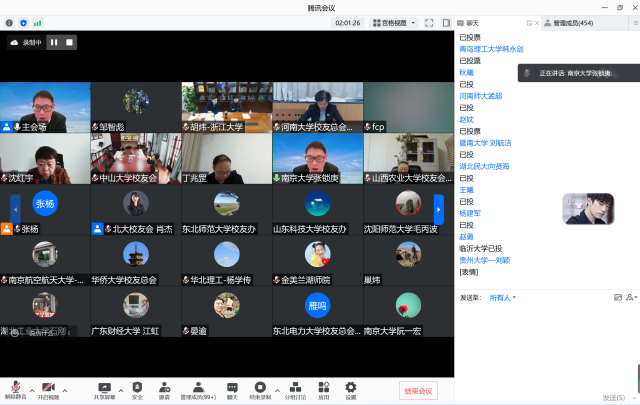
Task: Open the security shield icon
Action: coord(137,388)
